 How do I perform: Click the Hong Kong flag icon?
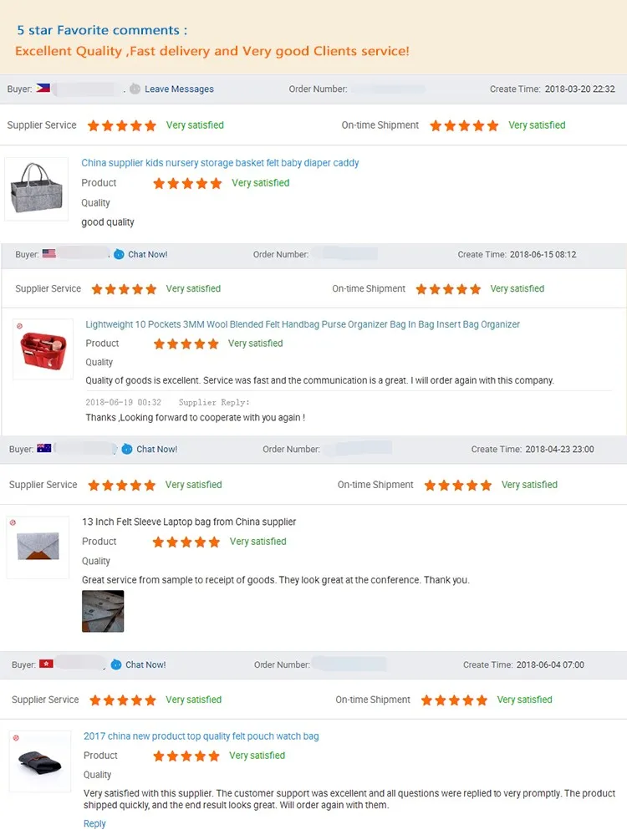46,664
